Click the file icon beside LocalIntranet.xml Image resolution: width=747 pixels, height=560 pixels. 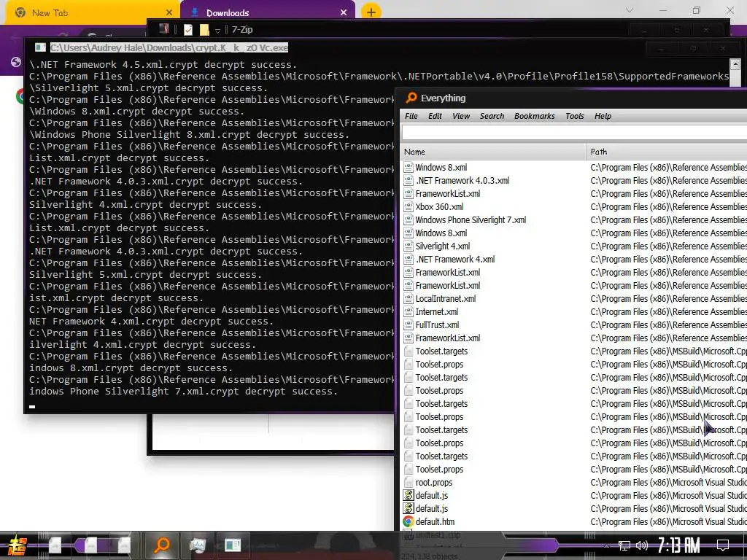409,298
